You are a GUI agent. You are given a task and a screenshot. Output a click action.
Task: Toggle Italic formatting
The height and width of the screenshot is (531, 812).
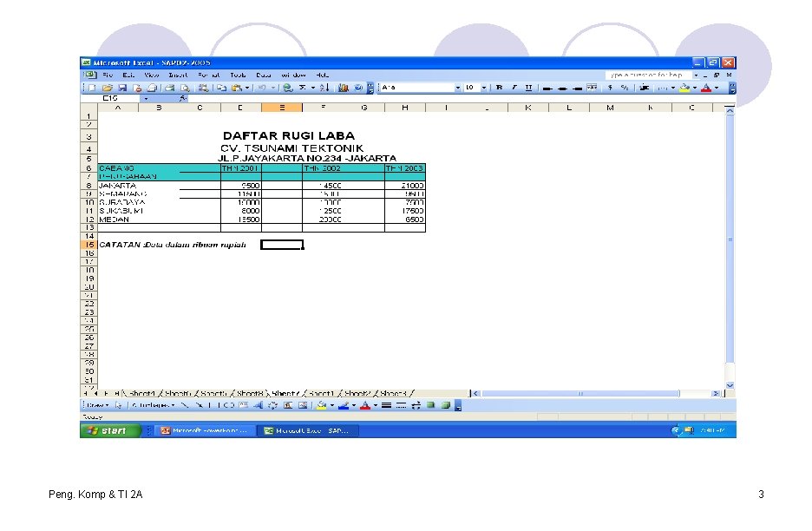click(514, 88)
